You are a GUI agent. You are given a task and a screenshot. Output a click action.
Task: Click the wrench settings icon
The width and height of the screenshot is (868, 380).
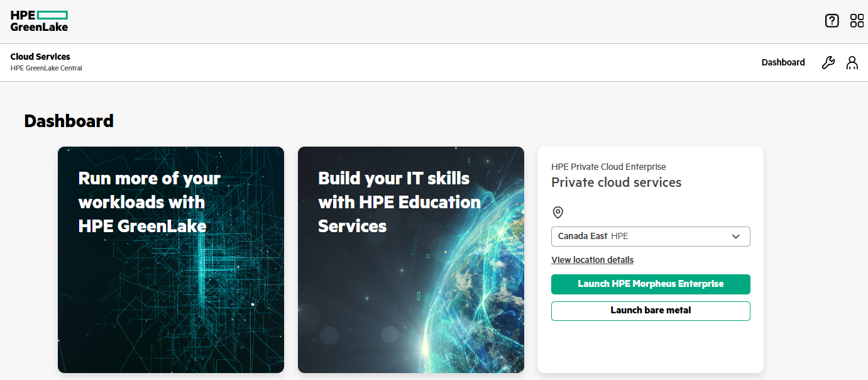coord(828,62)
